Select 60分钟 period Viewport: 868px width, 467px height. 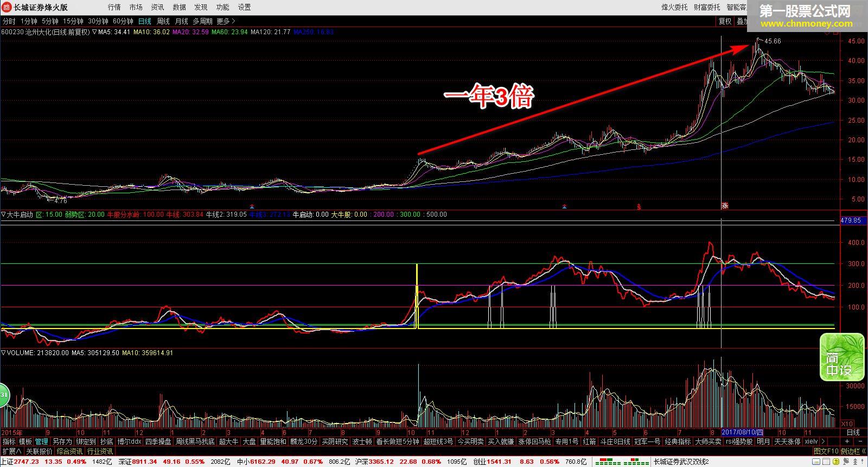(123, 21)
